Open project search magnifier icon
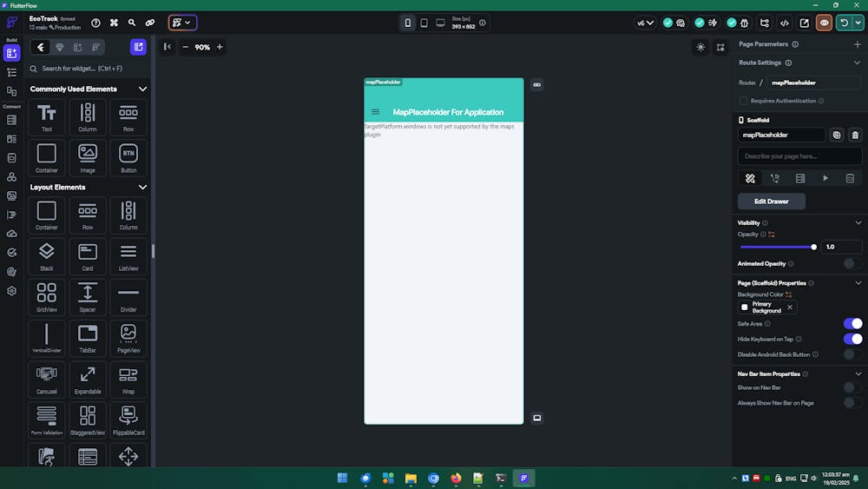This screenshot has height=489, width=868. coord(132,23)
